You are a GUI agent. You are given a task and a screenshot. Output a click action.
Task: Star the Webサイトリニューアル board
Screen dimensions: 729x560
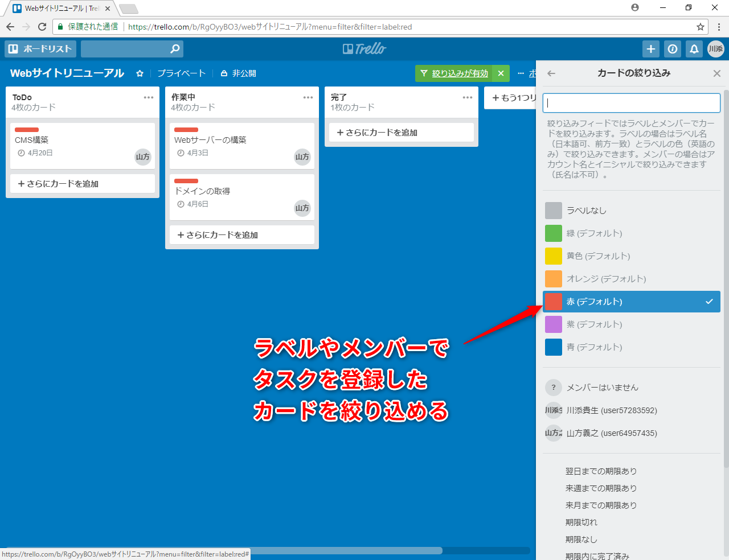(140, 73)
